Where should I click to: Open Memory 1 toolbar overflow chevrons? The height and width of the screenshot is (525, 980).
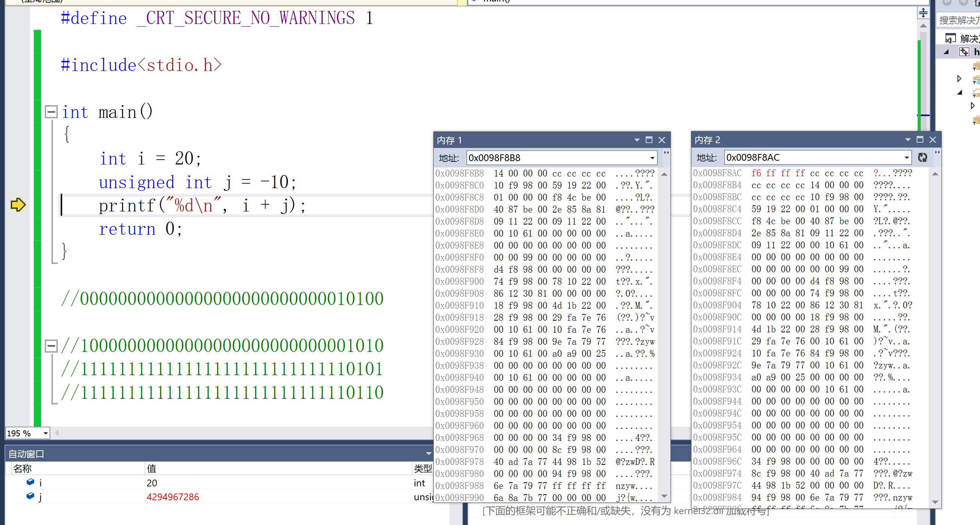(666, 153)
